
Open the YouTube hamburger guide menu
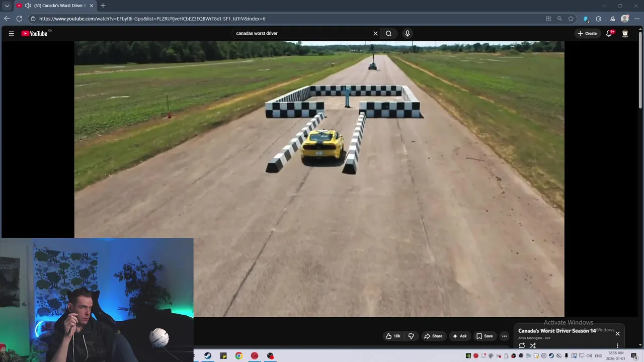pyautogui.click(x=11, y=34)
